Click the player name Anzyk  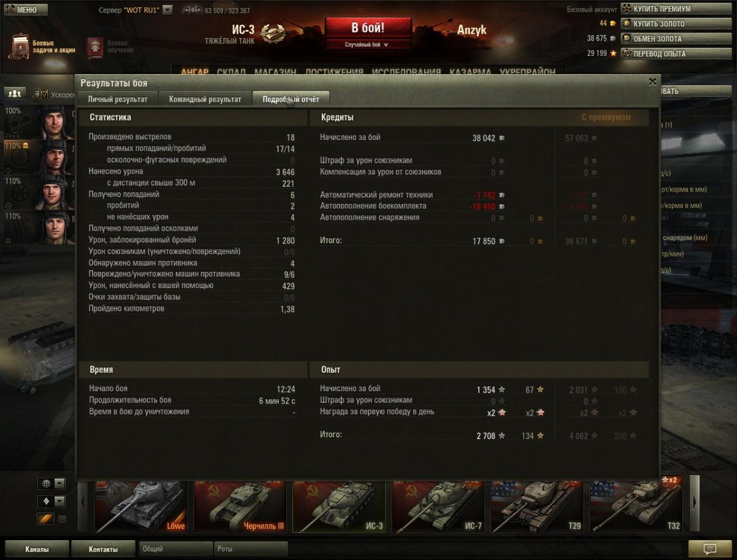pos(472,30)
